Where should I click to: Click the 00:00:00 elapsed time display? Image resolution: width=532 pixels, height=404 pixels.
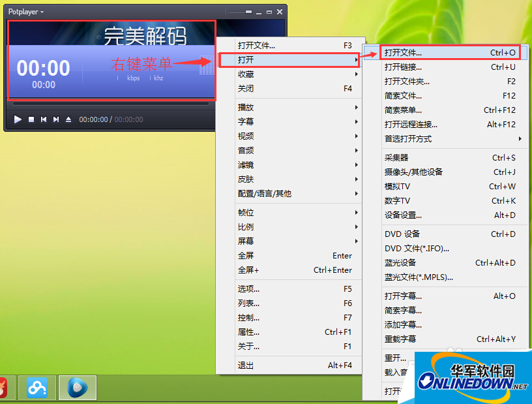pos(93,119)
